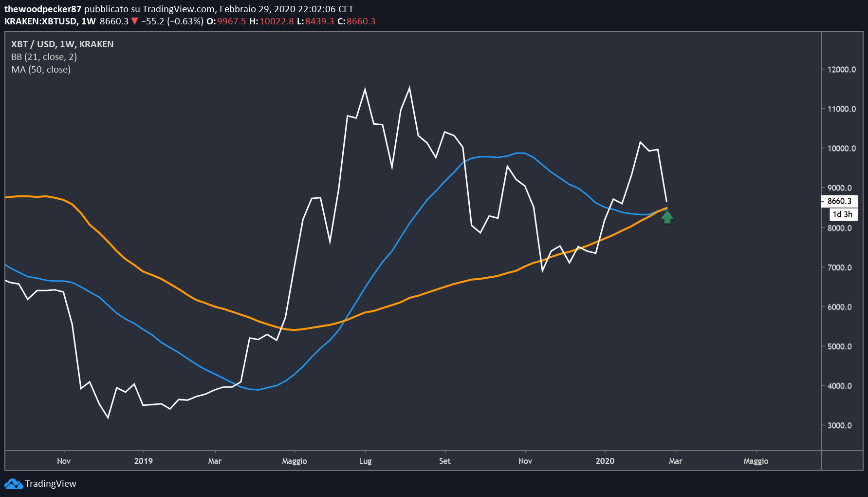Click the −55.2 (−0.63%) change value
Viewport: 868px width, 497px height.
(172, 21)
